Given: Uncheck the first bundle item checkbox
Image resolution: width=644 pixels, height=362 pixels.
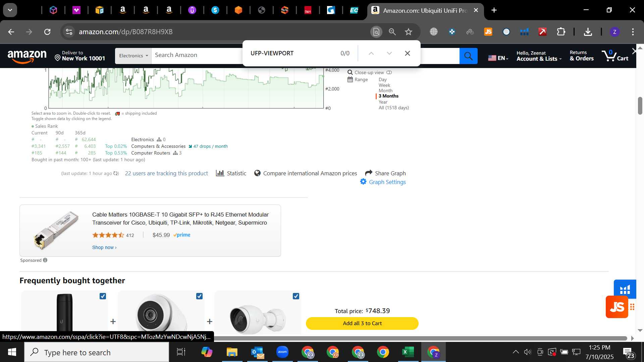Looking at the screenshot, I should tap(103, 296).
